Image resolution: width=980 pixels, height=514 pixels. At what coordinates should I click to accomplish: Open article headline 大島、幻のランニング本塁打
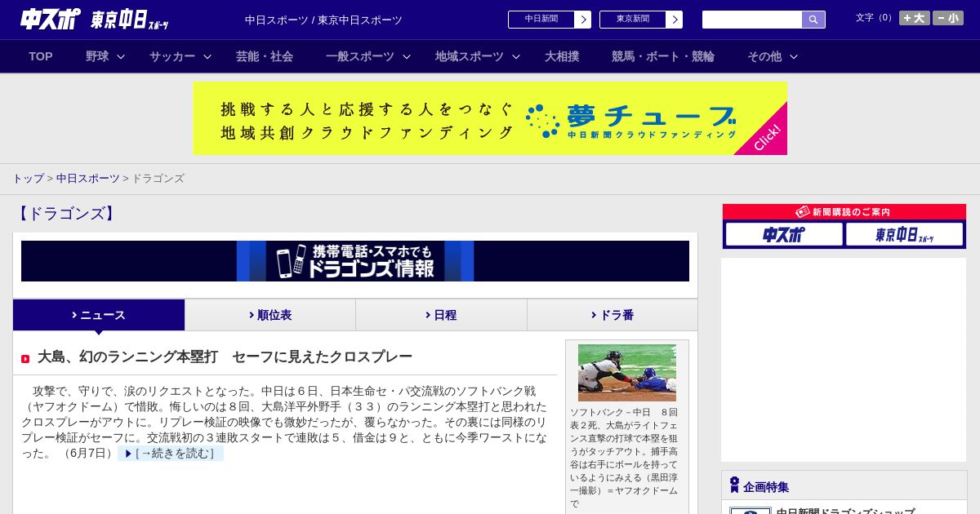coord(225,357)
